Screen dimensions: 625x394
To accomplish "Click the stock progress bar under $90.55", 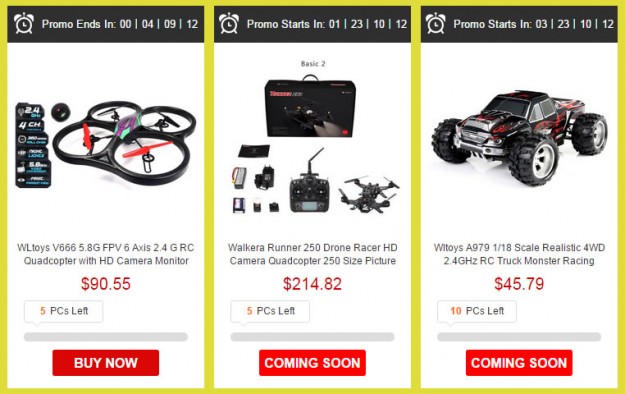I will pyautogui.click(x=106, y=337).
